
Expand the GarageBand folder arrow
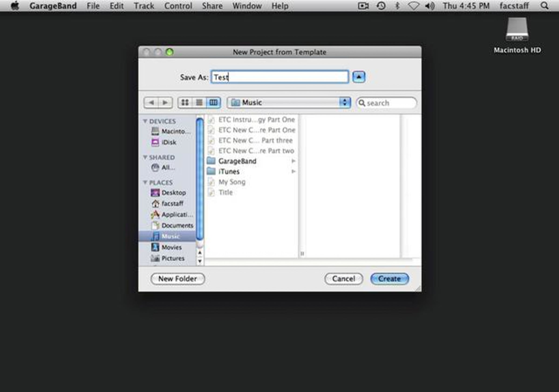(293, 161)
